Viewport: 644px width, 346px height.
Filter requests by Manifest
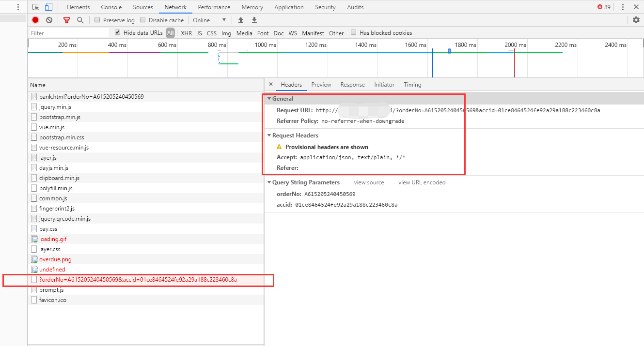coord(313,33)
